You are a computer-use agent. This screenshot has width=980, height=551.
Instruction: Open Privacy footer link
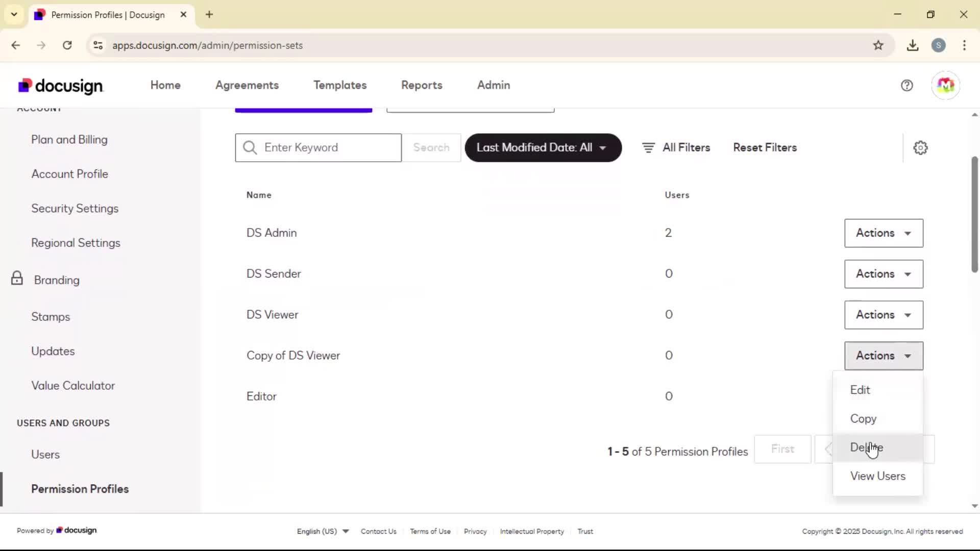475,531
